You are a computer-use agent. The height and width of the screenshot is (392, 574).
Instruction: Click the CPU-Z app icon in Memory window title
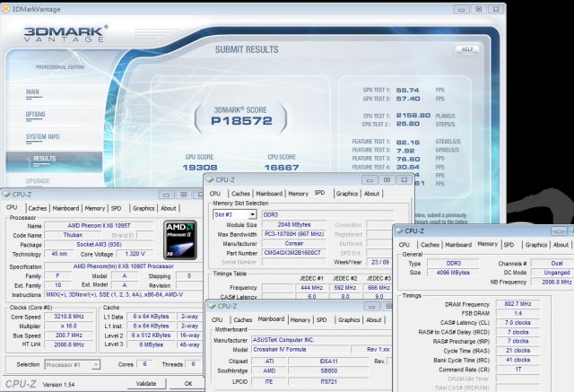tap(399, 231)
